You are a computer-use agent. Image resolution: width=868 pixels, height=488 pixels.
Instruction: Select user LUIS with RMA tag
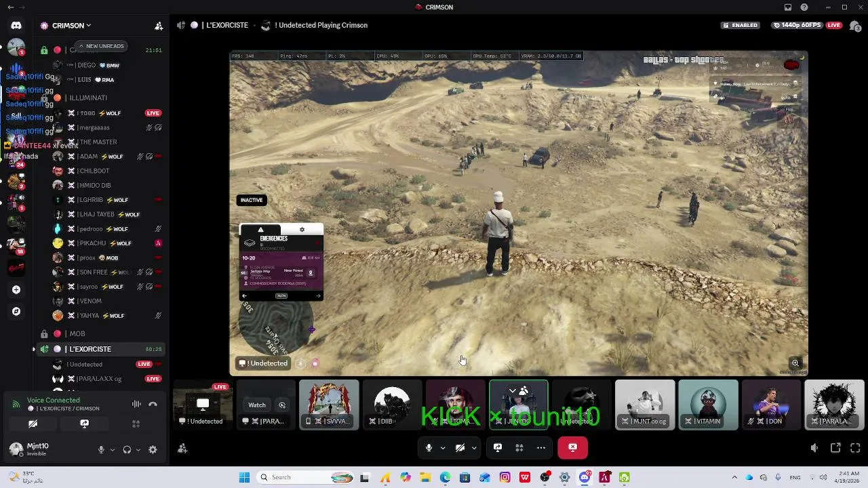pyautogui.click(x=108, y=79)
